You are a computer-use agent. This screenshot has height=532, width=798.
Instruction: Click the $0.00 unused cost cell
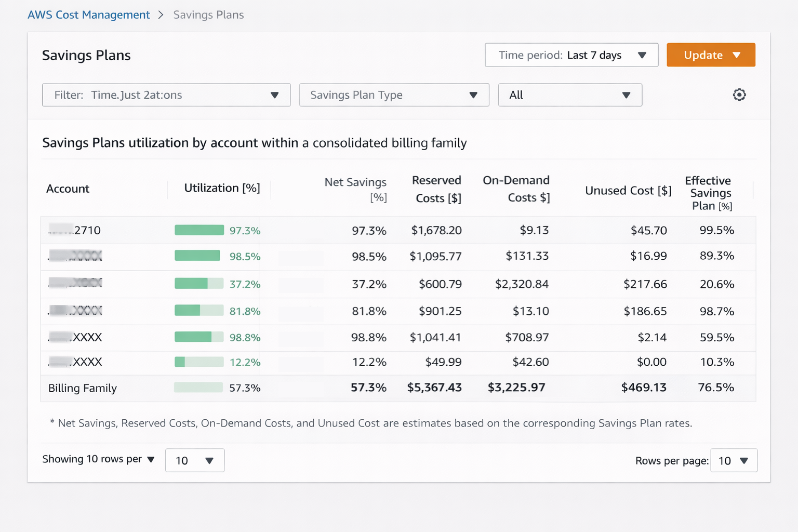click(x=651, y=362)
